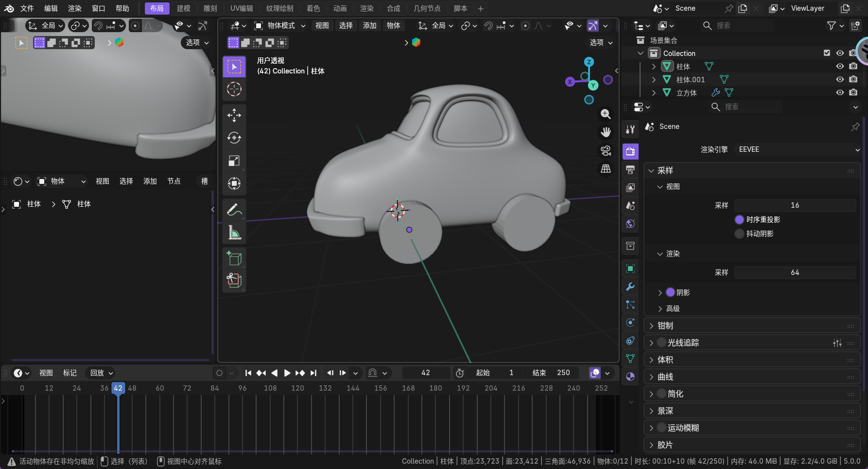The width and height of the screenshot is (868, 469).
Task: Select the Rotate tool
Action: coord(234,138)
